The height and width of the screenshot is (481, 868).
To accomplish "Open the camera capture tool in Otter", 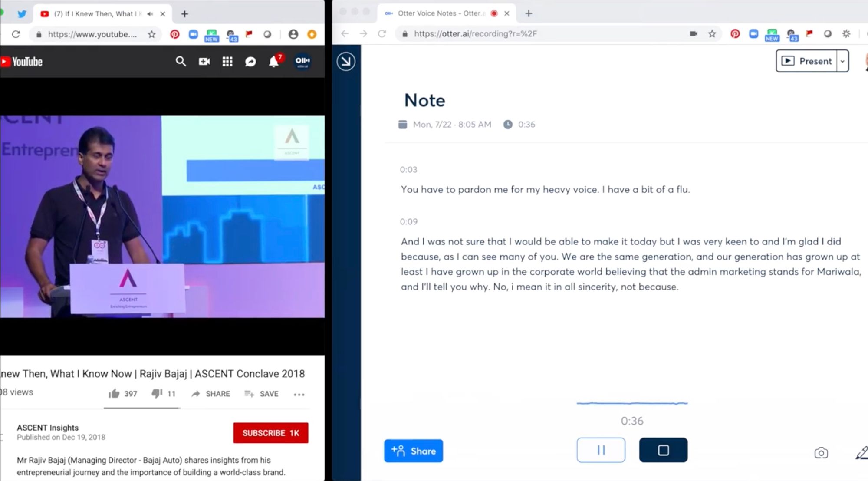I will [x=821, y=453].
